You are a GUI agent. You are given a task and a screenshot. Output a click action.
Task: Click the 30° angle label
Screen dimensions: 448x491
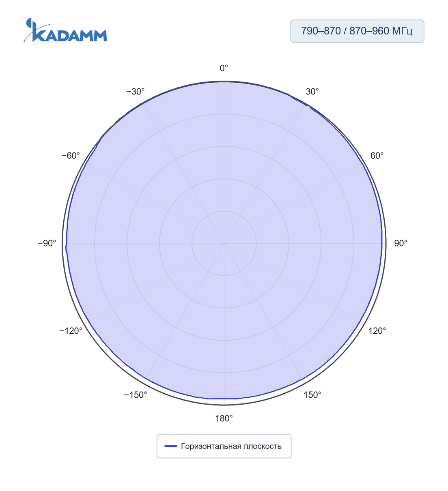click(x=312, y=92)
